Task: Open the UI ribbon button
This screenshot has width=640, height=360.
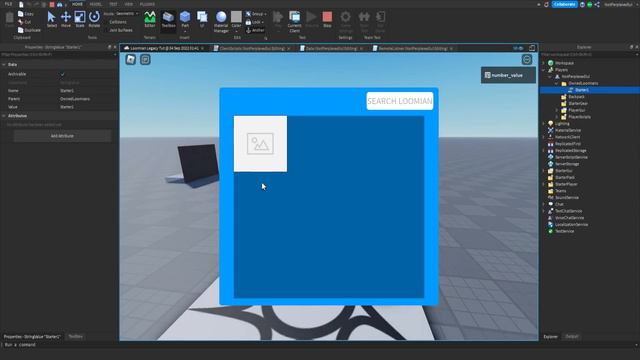Action: click(x=202, y=19)
